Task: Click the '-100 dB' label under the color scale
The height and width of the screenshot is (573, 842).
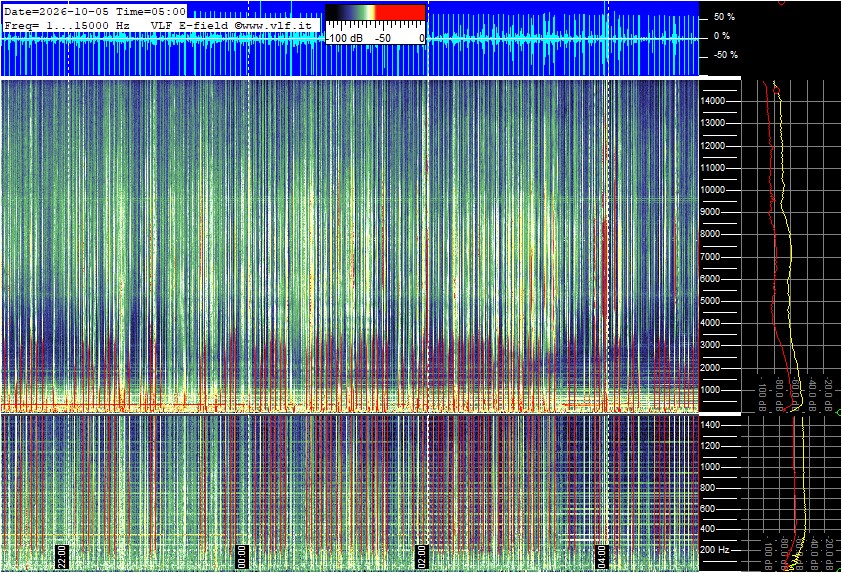Action: click(x=344, y=39)
